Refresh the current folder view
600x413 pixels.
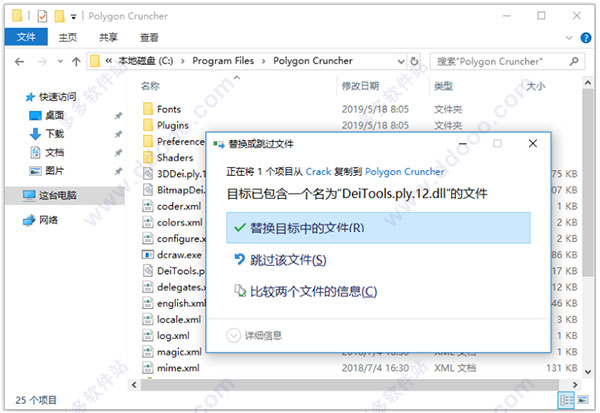click(x=414, y=61)
